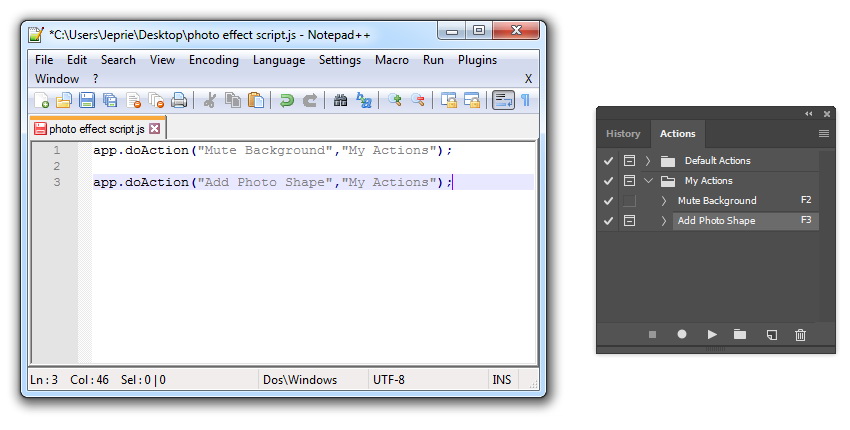Open the Macro menu
The height and width of the screenshot is (430, 850).
[x=391, y=60]
